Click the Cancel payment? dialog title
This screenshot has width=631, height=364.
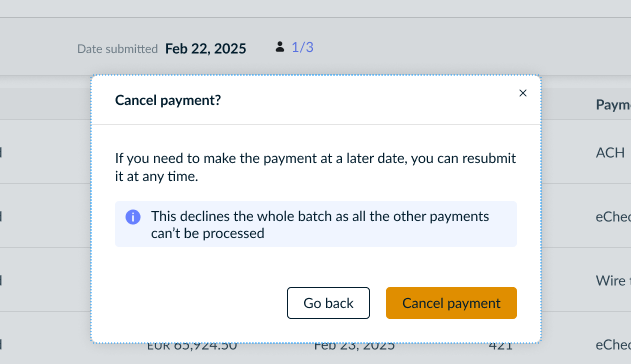pos(168,100)
